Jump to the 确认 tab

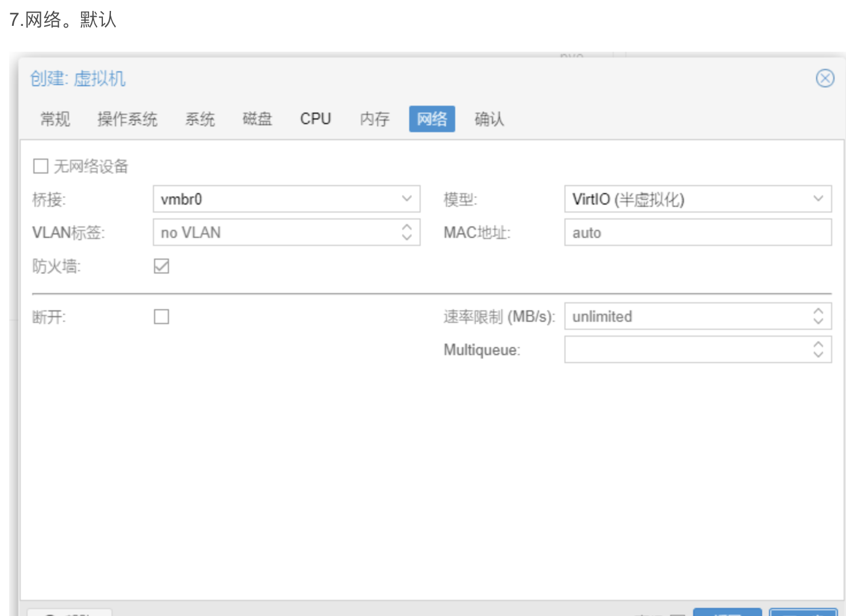(x=489, y=119)
